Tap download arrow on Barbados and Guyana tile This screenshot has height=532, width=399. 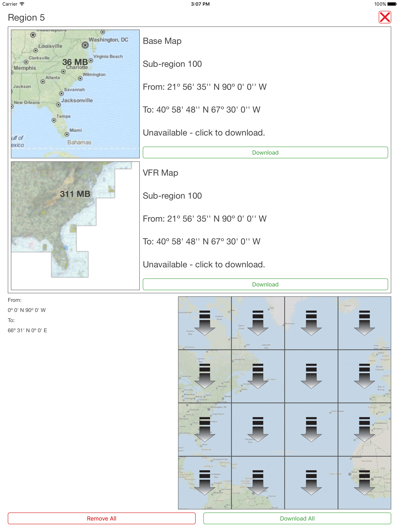pyautogui.click(x=258, y=483)
